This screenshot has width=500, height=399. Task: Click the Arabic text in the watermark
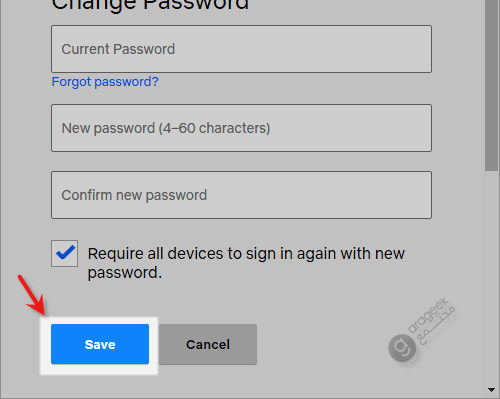point(437,326)
